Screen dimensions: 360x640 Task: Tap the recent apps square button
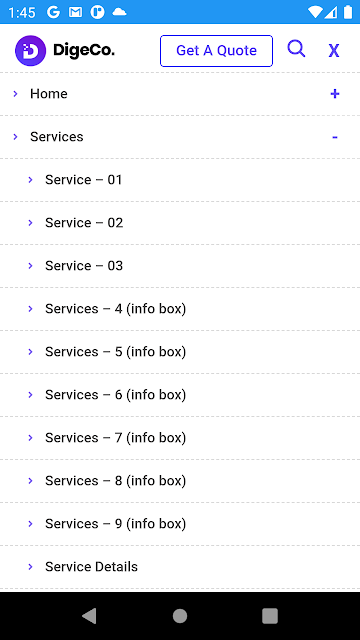point(270,616)
